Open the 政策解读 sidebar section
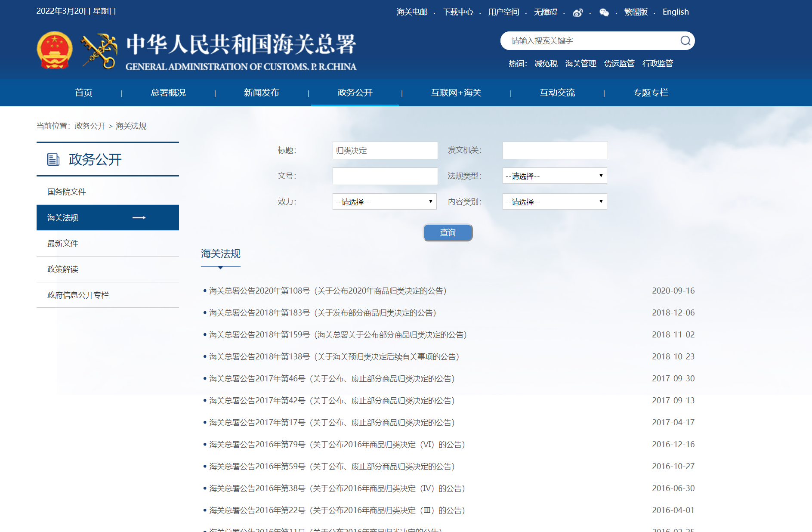 click(x=62, y=269)
